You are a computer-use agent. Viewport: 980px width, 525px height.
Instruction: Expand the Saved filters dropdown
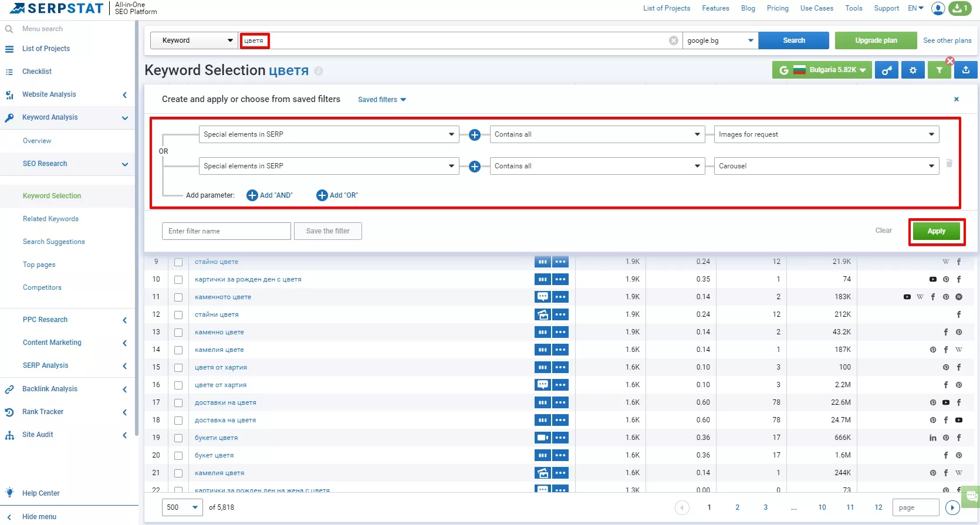pyautogui.click(x=382, y=100)
